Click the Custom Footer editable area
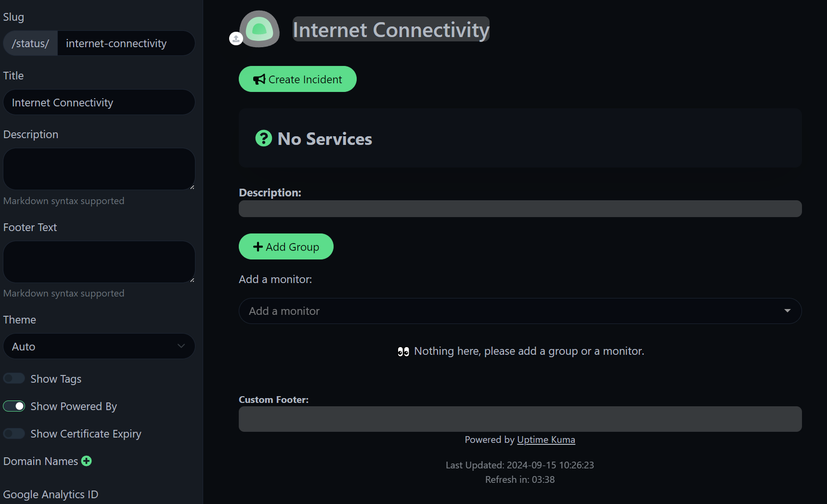This screenshot has width=827, height=504. [x=520, y=419]
